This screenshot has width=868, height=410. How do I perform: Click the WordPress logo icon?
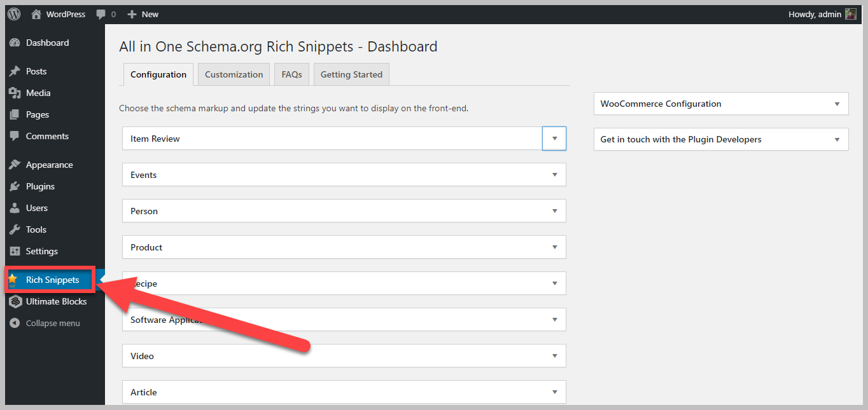point(14,14)
